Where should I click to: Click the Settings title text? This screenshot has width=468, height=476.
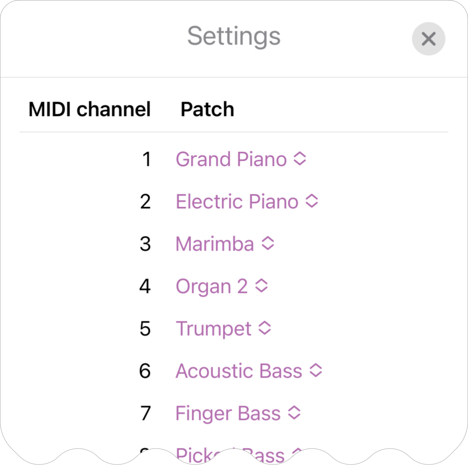(x=234, y=36)
